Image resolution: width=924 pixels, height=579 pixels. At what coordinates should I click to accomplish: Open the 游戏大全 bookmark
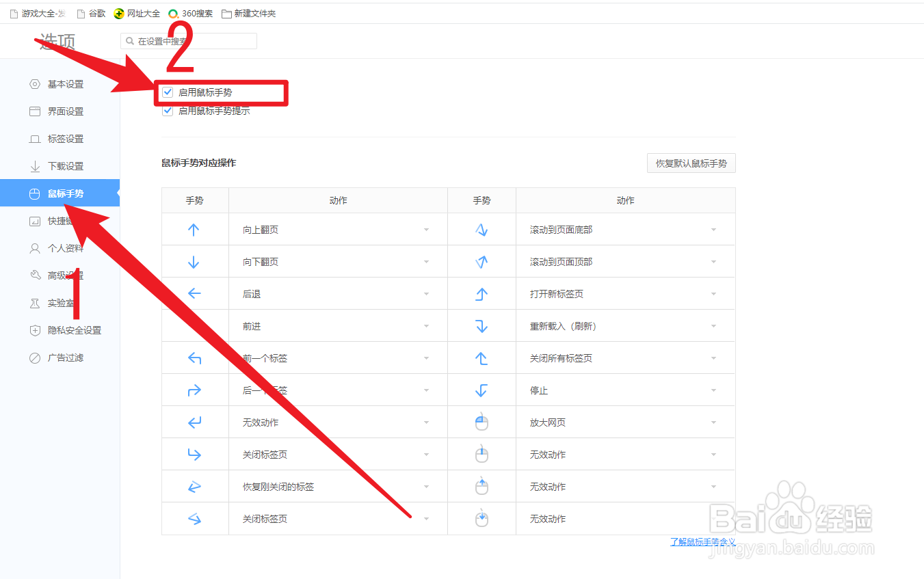[x=37, y=14]
